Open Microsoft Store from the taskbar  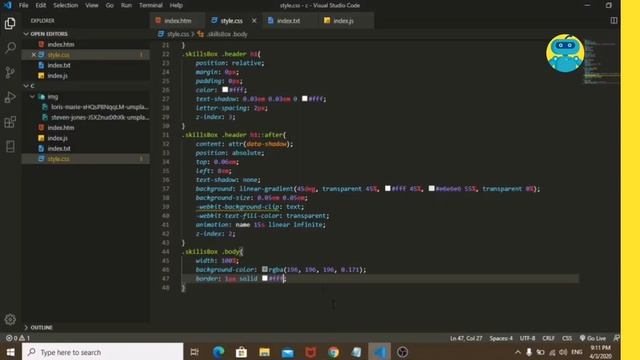[x=241, y=352]
